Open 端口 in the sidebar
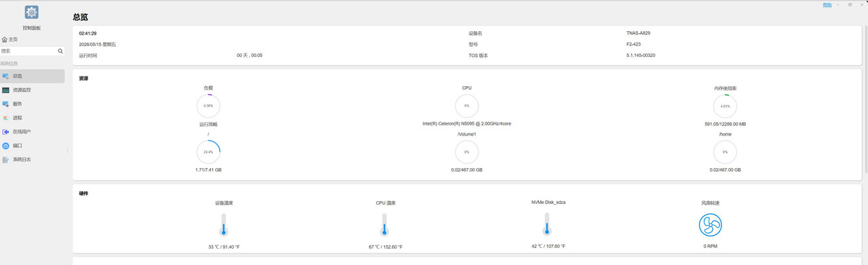 (x=33, y=146)
